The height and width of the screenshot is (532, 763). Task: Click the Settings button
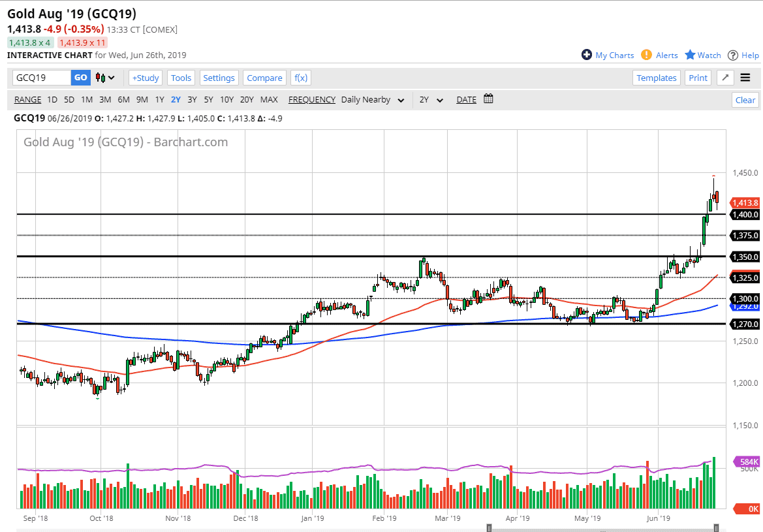coord(219,78)
